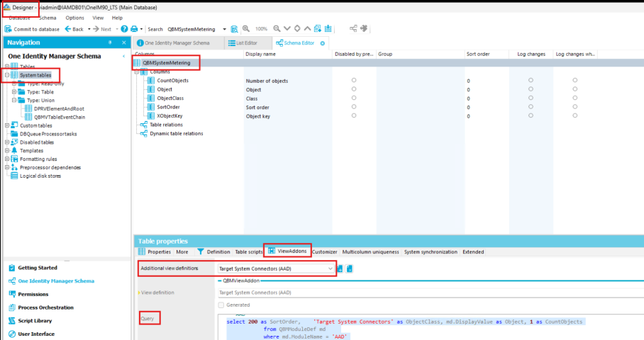Click the gray relations diagram icon in the toolbar
644x340 pixels.
point(353,28)
